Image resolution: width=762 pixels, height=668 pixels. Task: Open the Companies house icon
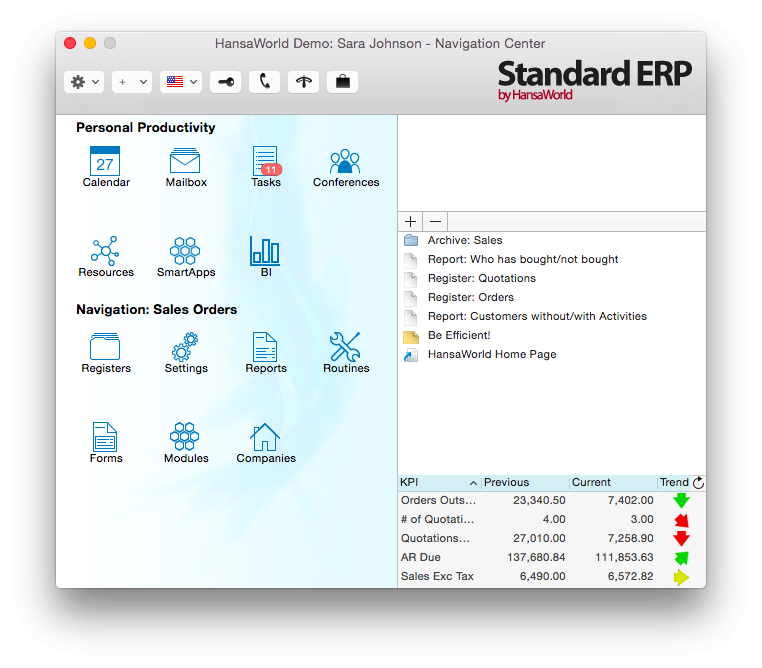tap(265, 443)
